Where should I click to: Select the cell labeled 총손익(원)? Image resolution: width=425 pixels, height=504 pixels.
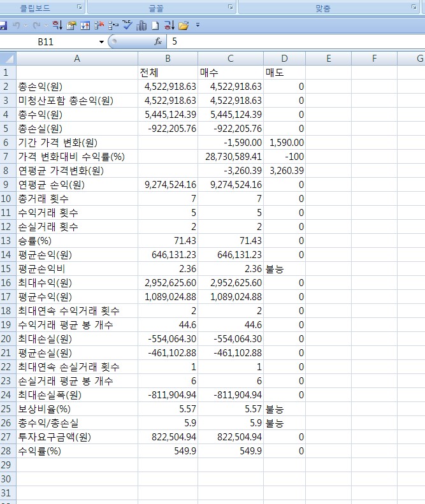click(x=76, y=87)
